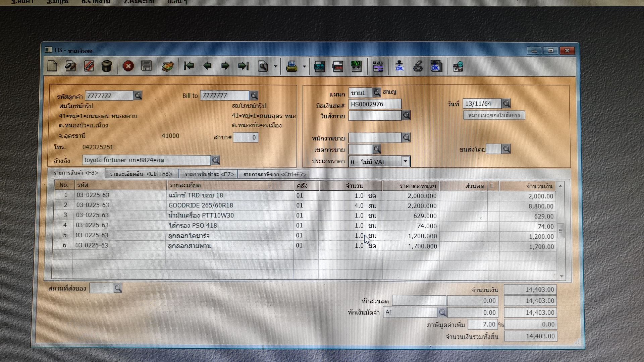The image size is (644, 362).
Task: Click the VOID stamp toolbar icon
Action: point(89,66)
